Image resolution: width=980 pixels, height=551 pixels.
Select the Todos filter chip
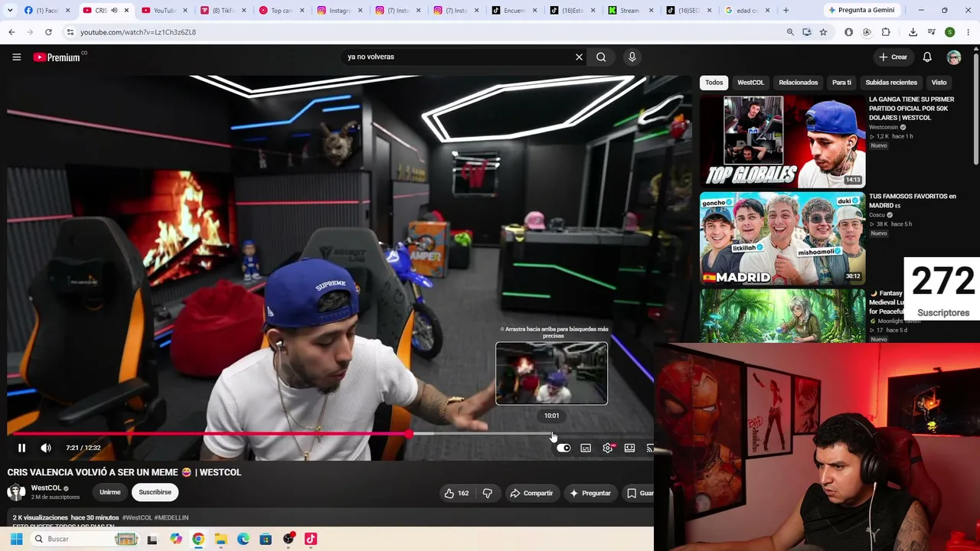714,83
